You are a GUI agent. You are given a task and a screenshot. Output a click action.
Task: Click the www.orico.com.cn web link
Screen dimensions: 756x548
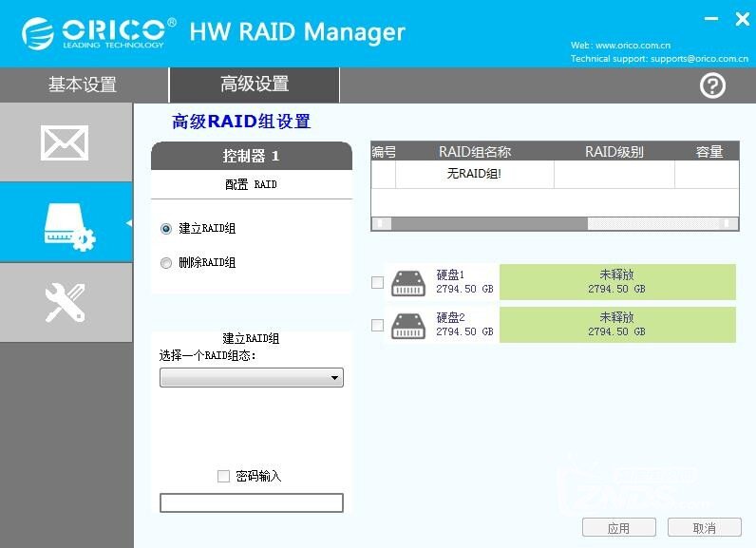[633, 46]
